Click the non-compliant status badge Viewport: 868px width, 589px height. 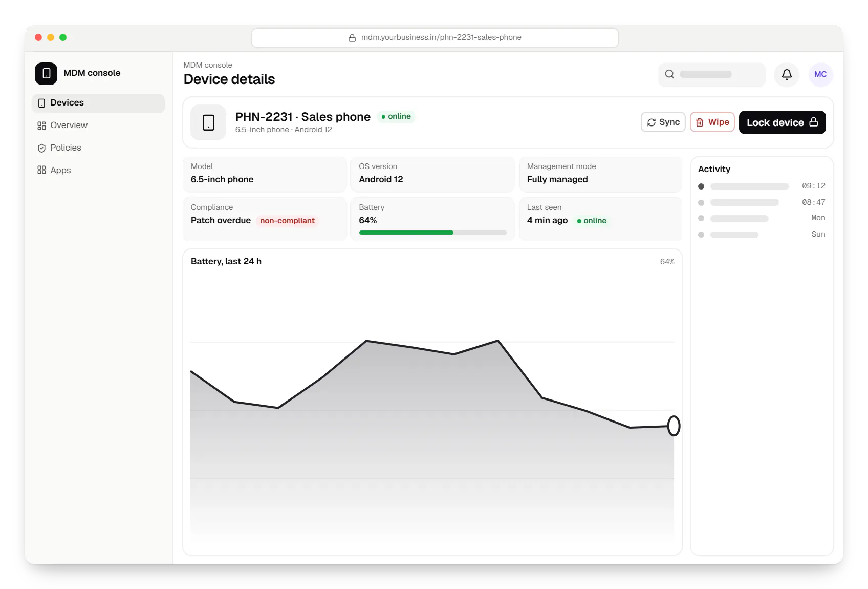coord(287,221)
